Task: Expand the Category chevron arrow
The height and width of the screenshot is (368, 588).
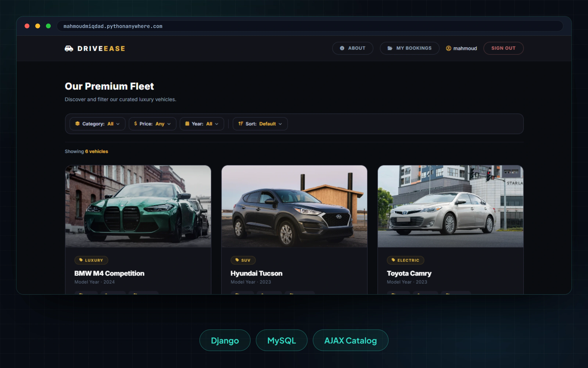Action: 118,124
